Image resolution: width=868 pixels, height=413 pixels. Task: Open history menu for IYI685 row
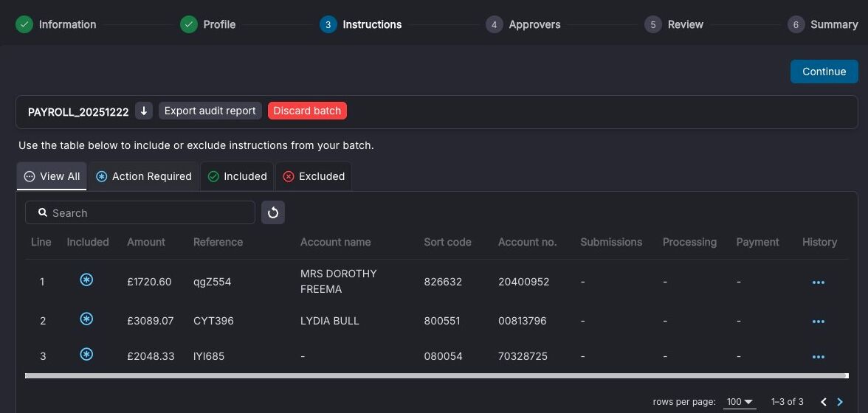point(818,357)
